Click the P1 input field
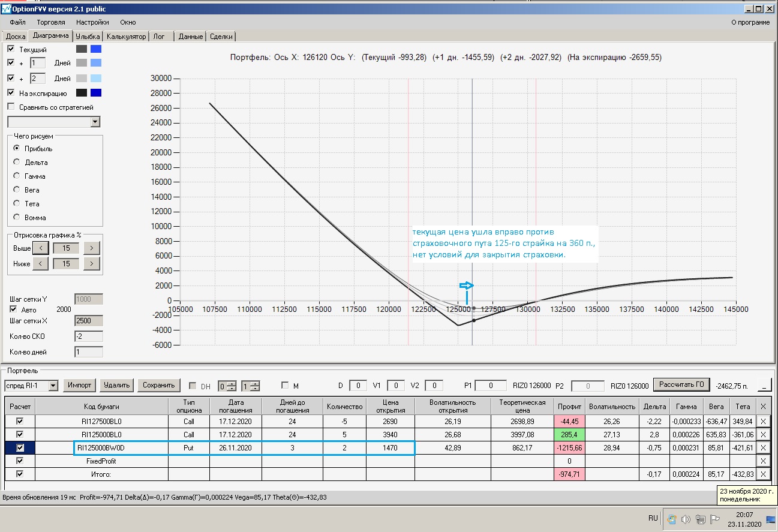778x532 pixels. [491, 386]
